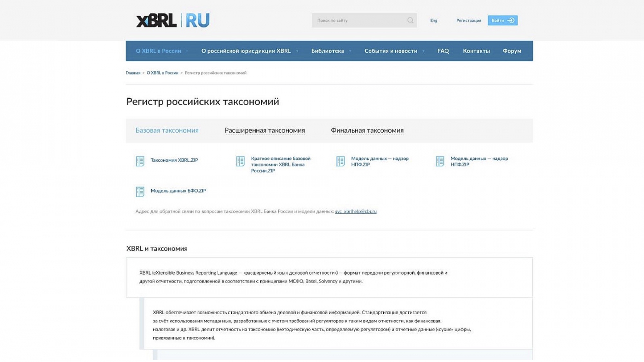Click the Войти login button

coord(503,20)
